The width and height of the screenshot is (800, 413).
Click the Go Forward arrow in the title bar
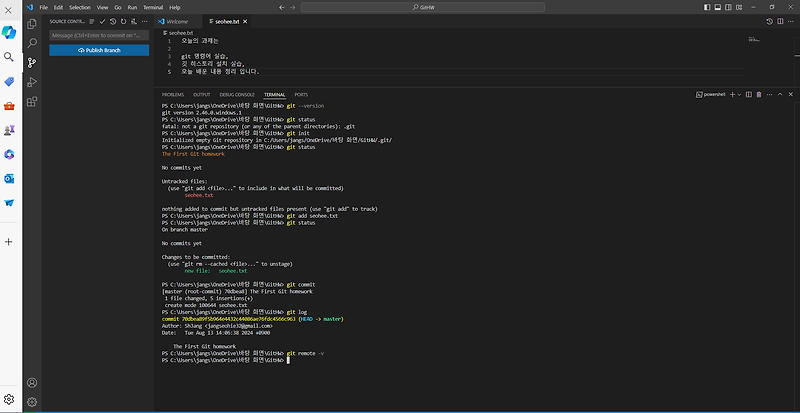click(292, 7)
